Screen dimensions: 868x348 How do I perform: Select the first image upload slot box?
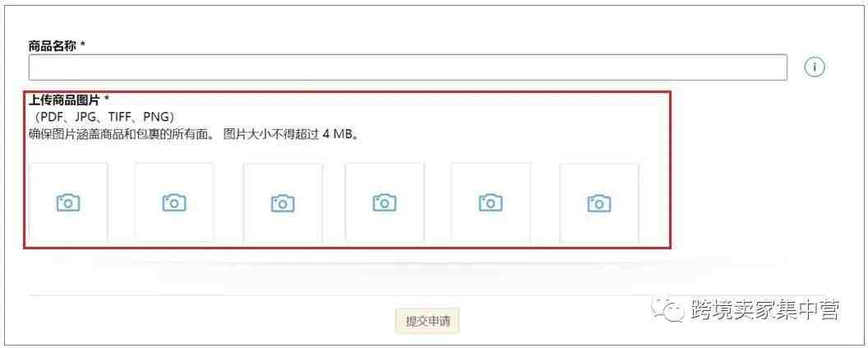68,203
